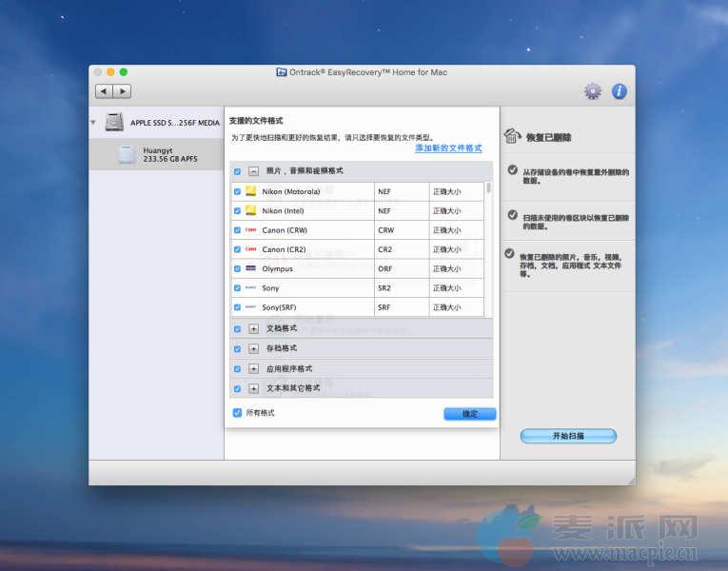Click the 开始扫描 button
The width and height of the screenshot is (728, 571).
[568, 436]
